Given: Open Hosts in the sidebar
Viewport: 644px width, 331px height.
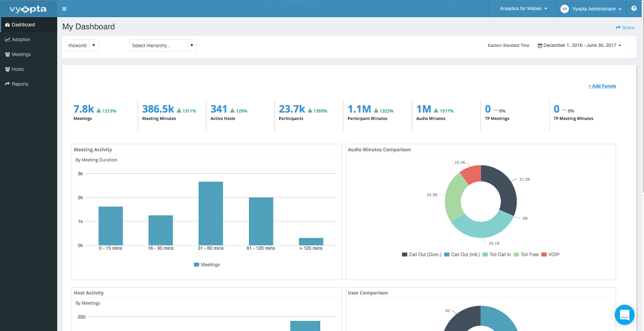Looking at the screenshot, I should 28,69.
